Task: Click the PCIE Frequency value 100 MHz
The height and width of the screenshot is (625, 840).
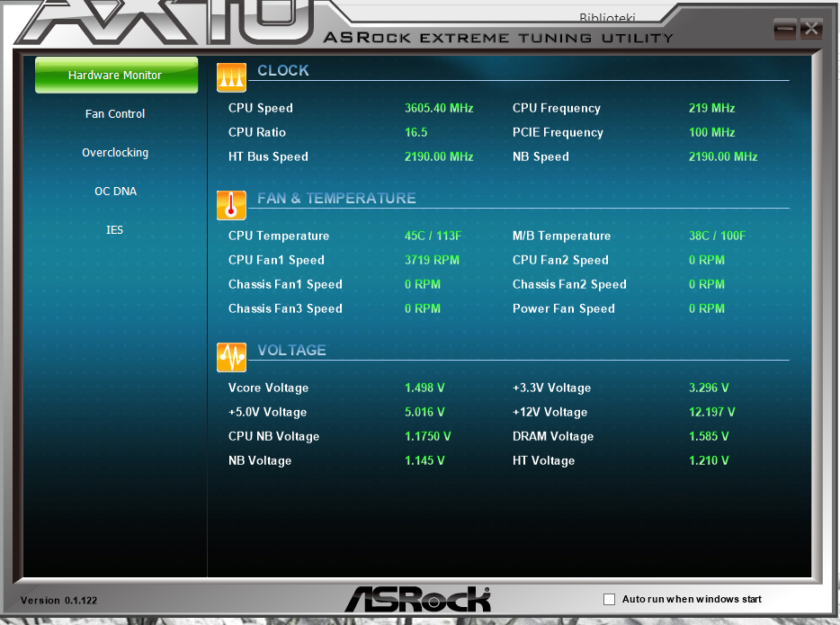Action: pos(711,132)
